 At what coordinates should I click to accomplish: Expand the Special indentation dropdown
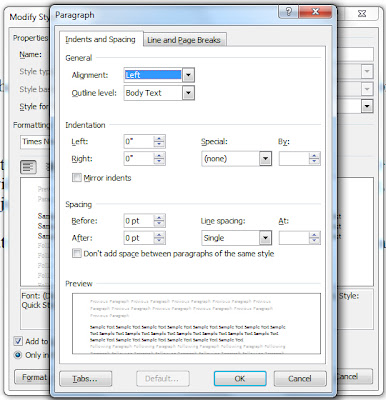(x=265, y=159)
